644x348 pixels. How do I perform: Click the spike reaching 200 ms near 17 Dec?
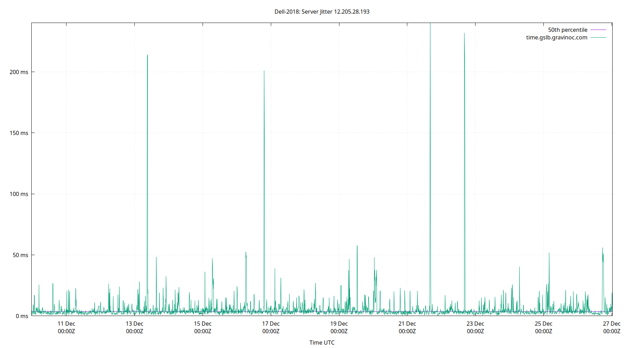265,71
